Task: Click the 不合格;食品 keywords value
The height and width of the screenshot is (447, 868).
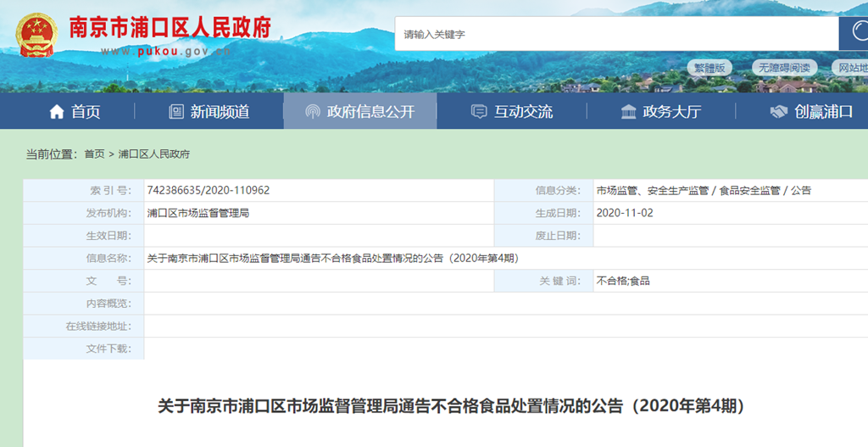Action: coord(623,281)
